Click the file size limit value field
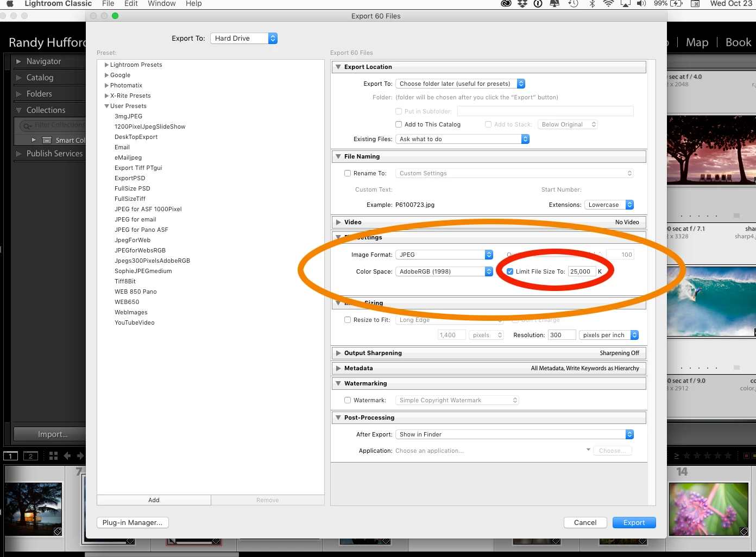 click(x=582, y=271)
